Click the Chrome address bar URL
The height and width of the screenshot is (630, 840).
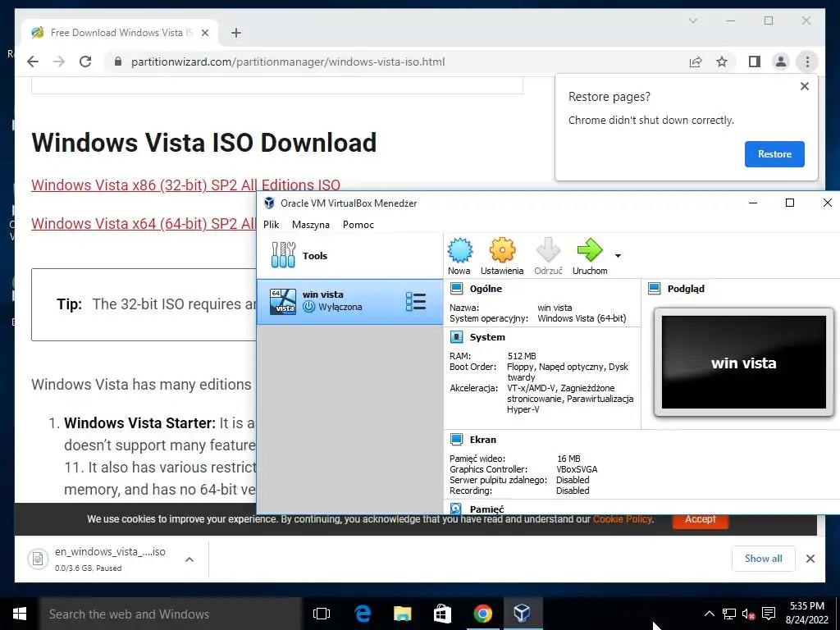288,62
